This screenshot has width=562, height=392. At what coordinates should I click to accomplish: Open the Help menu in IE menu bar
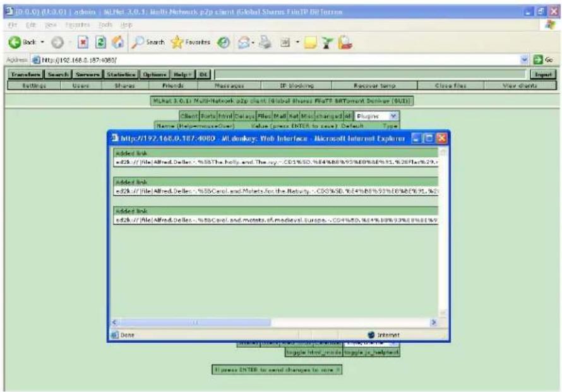tap(126, 25)
